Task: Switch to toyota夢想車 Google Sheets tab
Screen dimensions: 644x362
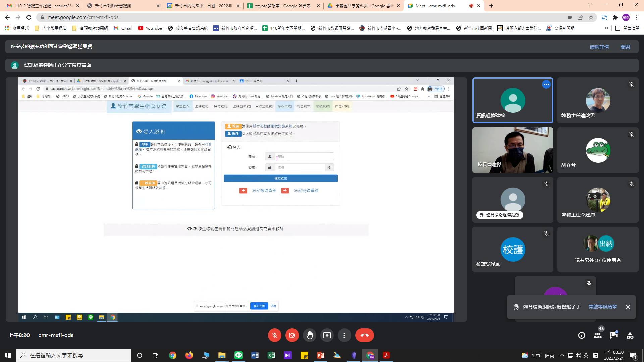Action: (282, 6)
